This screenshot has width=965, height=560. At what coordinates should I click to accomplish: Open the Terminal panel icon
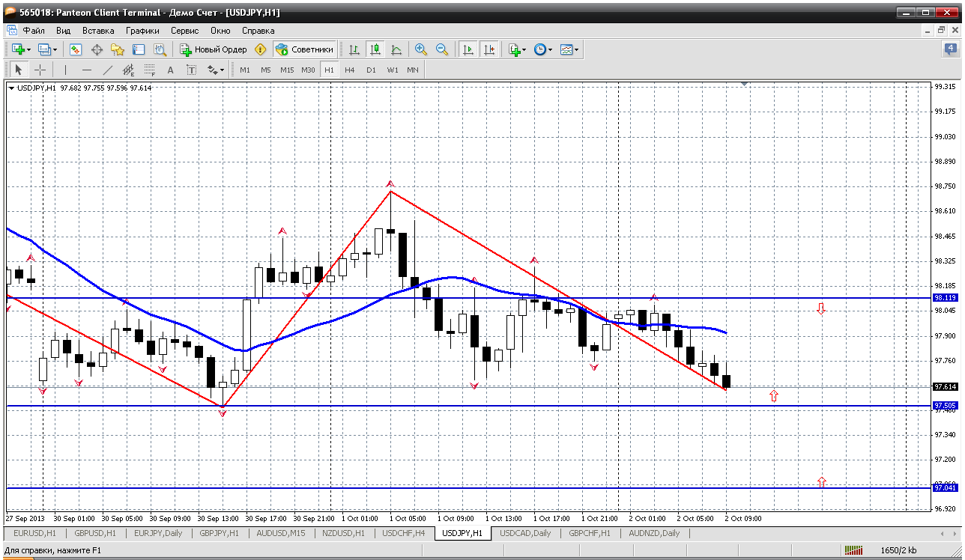coord(139,49)
